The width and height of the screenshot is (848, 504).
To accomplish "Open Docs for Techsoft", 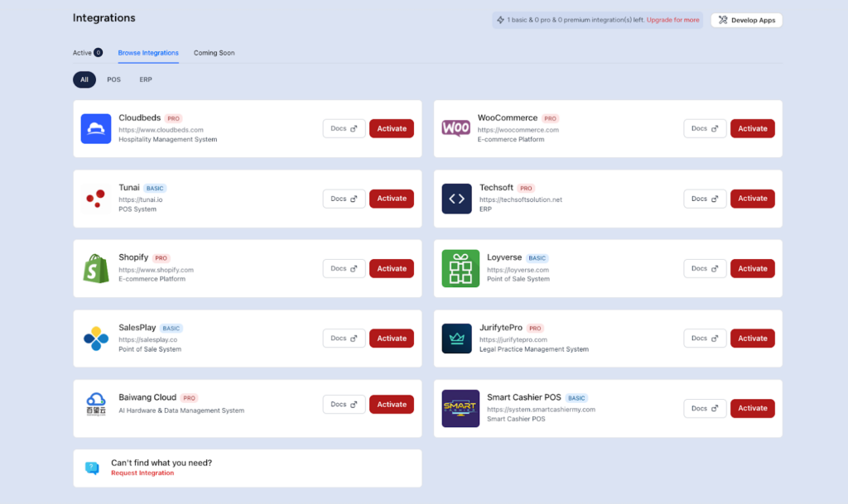I will 704,199.
